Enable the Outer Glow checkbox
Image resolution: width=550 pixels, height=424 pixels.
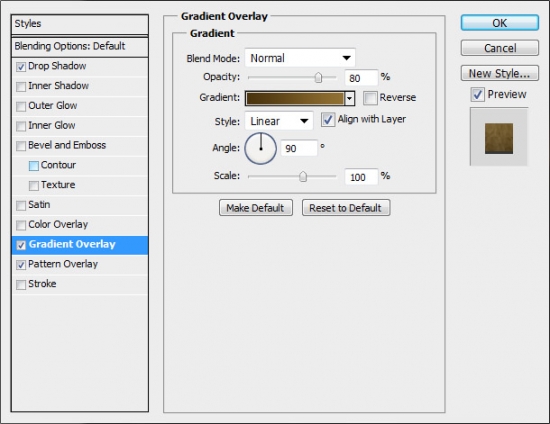point(21,106)
